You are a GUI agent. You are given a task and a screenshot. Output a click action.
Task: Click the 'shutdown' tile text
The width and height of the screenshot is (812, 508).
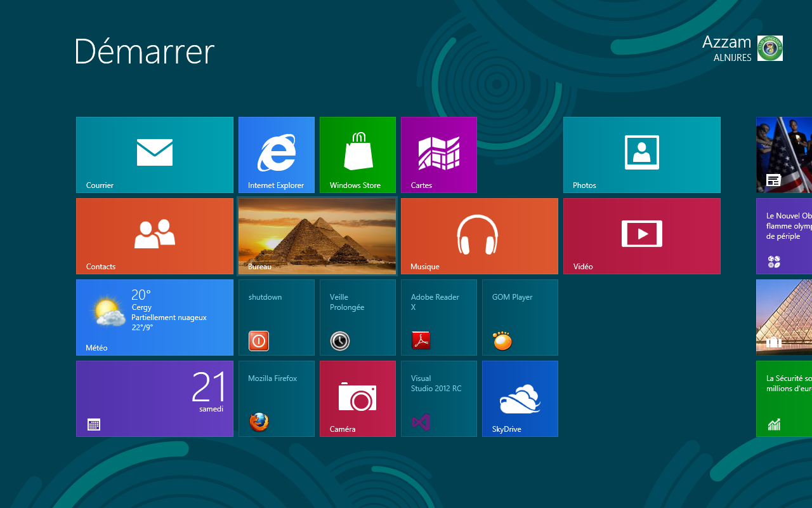click(265, 297)
